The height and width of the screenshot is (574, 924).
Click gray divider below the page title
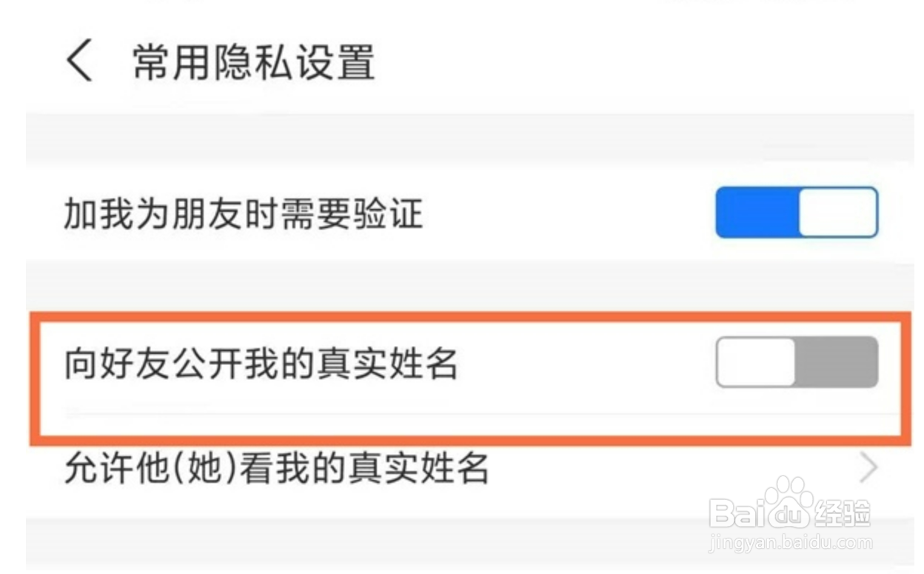470,138
